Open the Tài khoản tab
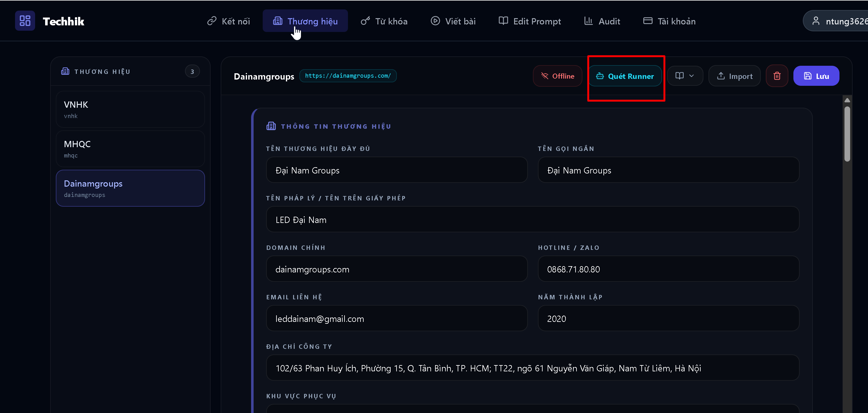Screen dimensions: 868x413 pyautogui.click(x=669, y=21)
